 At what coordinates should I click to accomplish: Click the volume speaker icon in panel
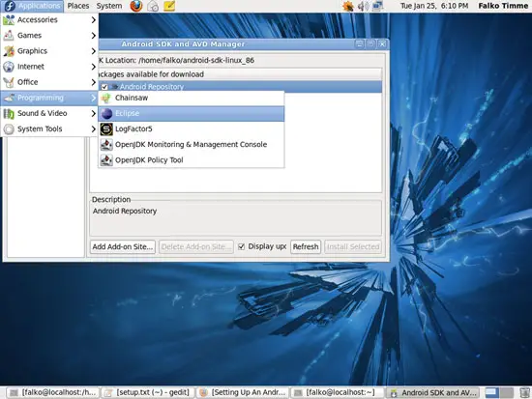[363, 6]
